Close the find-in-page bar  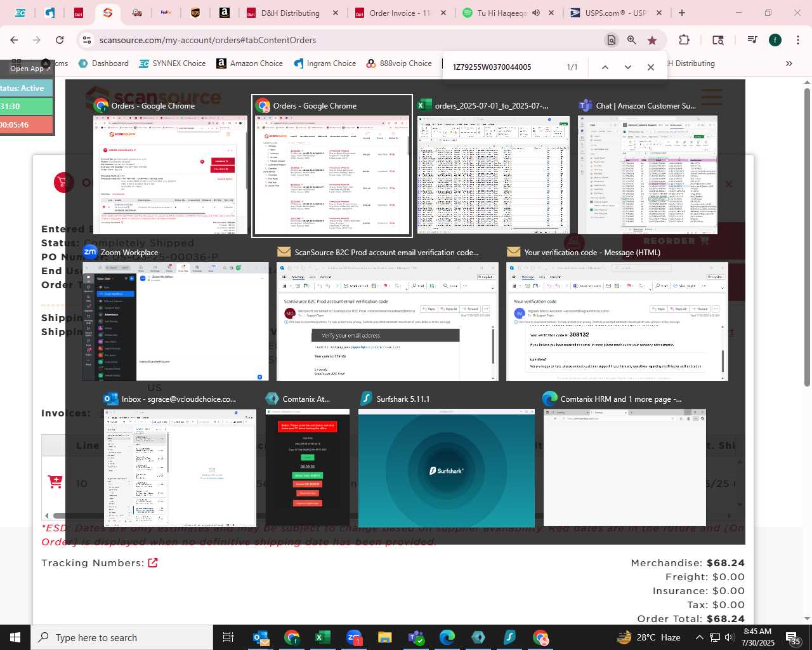650,67
